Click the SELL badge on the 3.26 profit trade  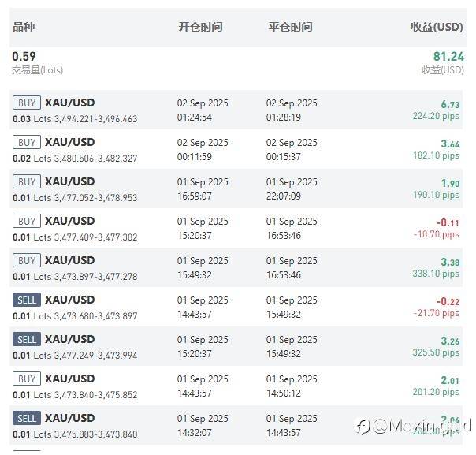coord(27,339)
